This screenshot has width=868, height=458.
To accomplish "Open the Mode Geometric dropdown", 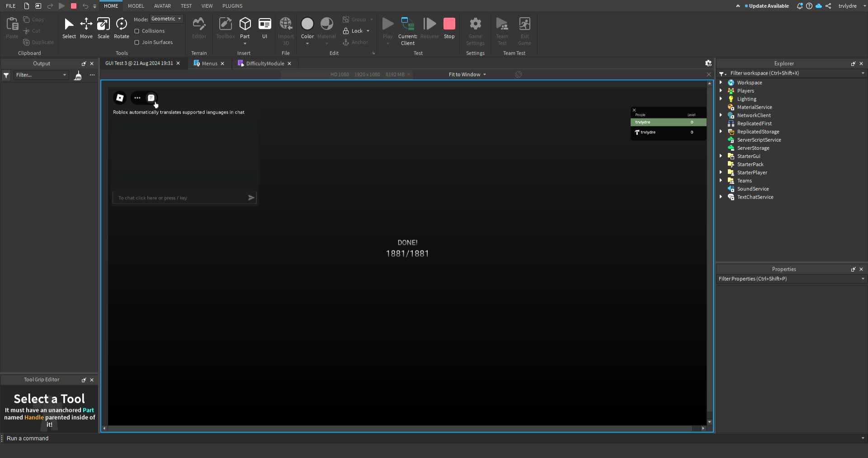I will tap(166, 19).
